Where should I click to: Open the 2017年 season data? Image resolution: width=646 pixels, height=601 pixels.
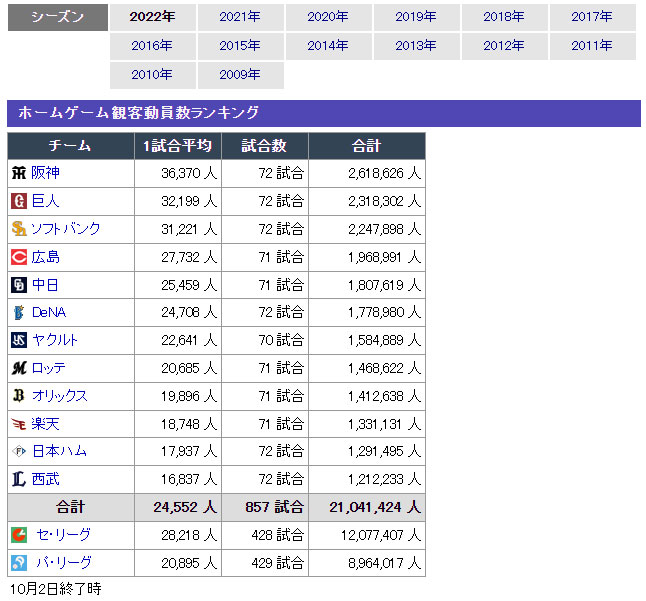[592, 17]
